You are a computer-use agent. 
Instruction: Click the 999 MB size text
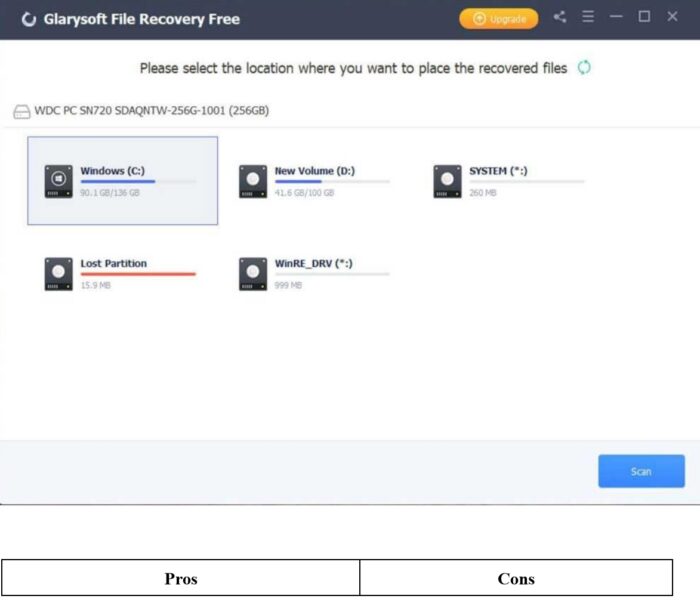click(x=288, y=285)
